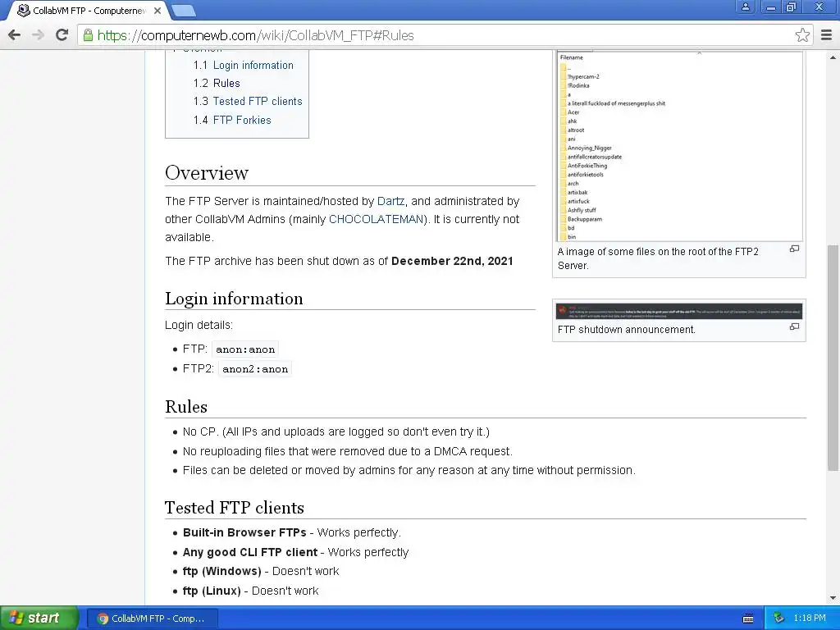
Task: Enlarge the FTP shutdown announcement image
Action: click(794, 326)
